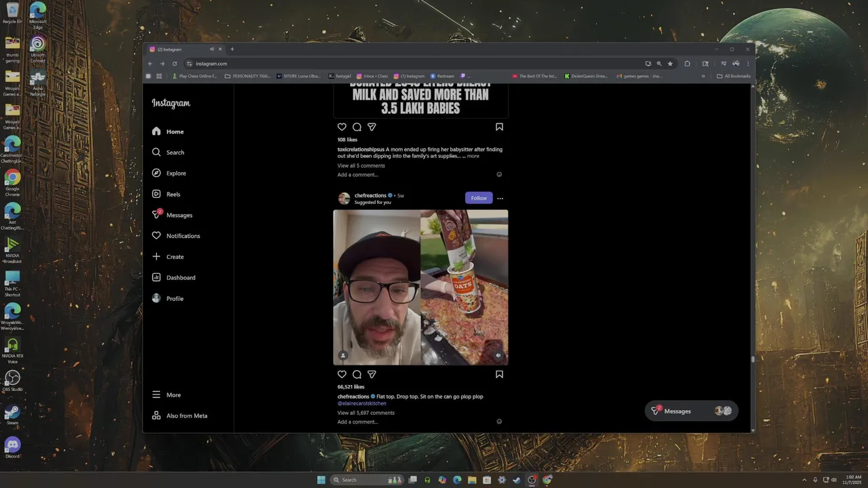Go to Explore in Instagram sidebar
Viewport: 868px width, 488px height.
pos(168,174)
